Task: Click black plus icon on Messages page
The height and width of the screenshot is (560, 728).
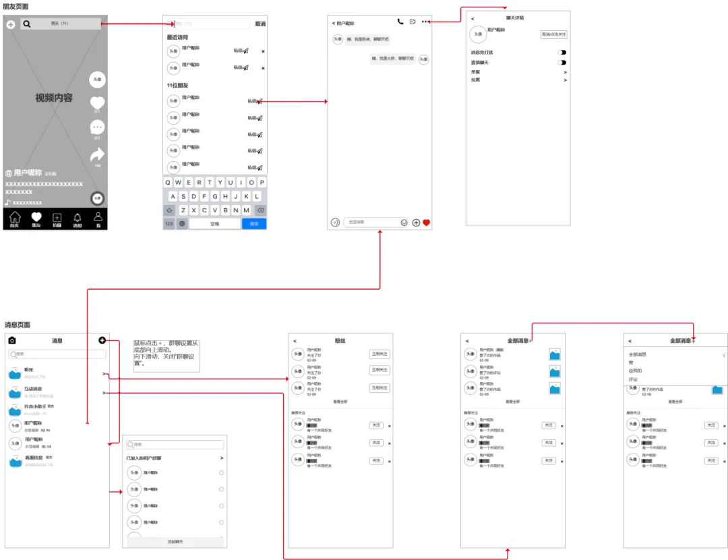Action: coord(102,340)
